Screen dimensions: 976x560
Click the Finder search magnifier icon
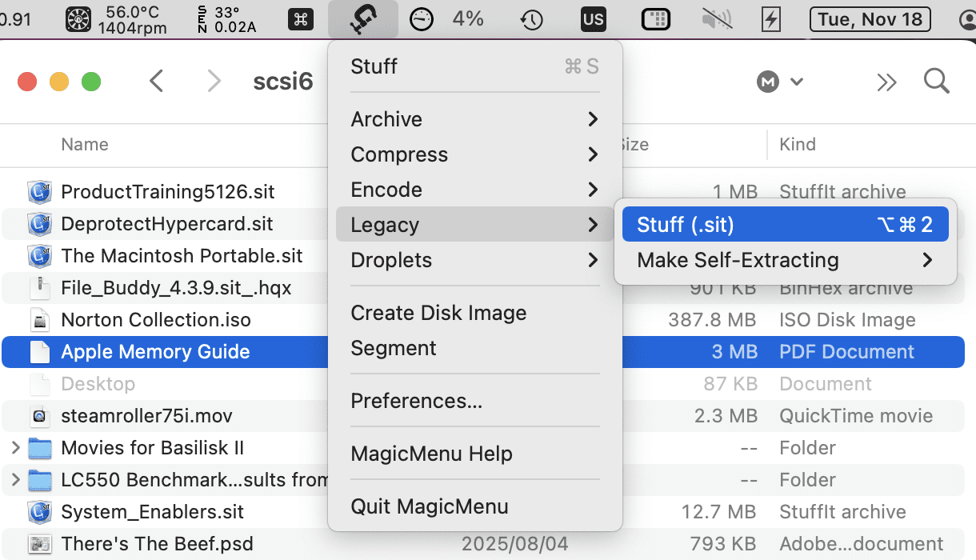[936, 81]
